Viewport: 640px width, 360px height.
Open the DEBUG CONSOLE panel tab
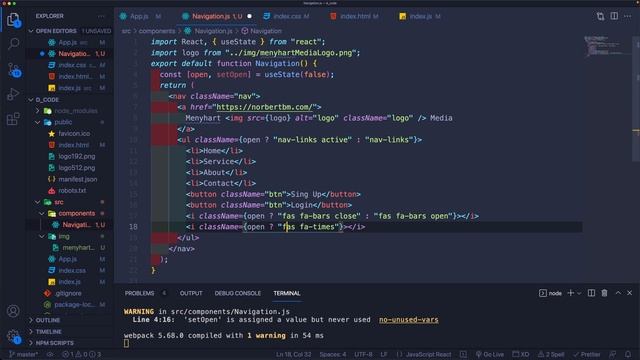pos(238,293)
